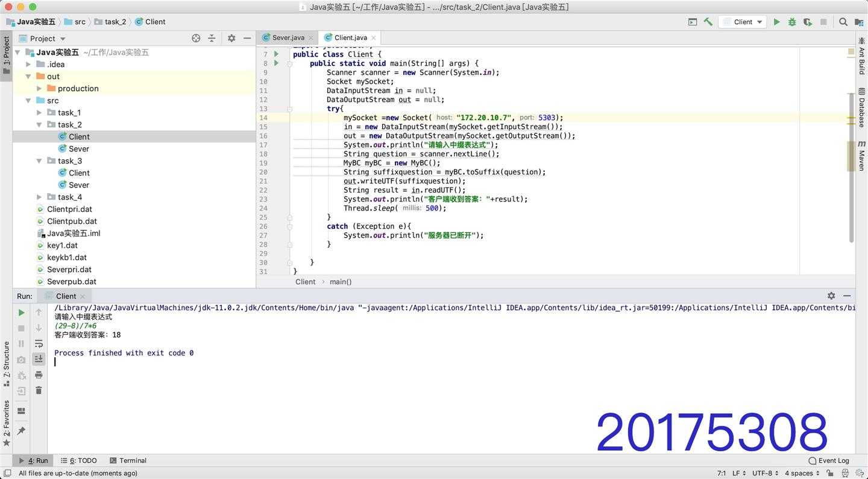The image size is (868, 479).
Task: Click the Print icon in Run console
Action: pyautogui.click(x=39, y=375)
